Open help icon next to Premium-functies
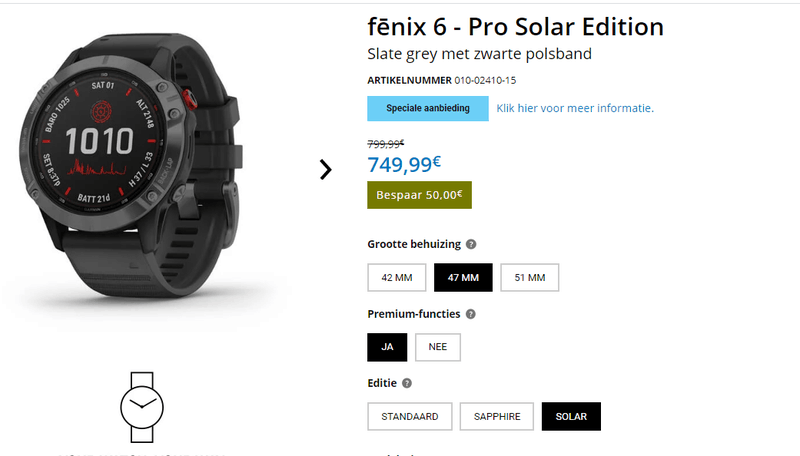 coord(470,314)
